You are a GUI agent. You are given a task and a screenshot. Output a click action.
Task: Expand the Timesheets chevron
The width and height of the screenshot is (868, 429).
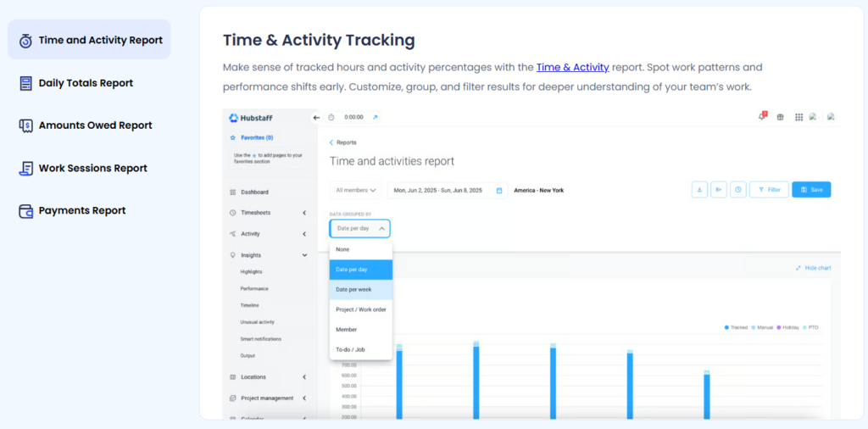[x=304, y=213]
